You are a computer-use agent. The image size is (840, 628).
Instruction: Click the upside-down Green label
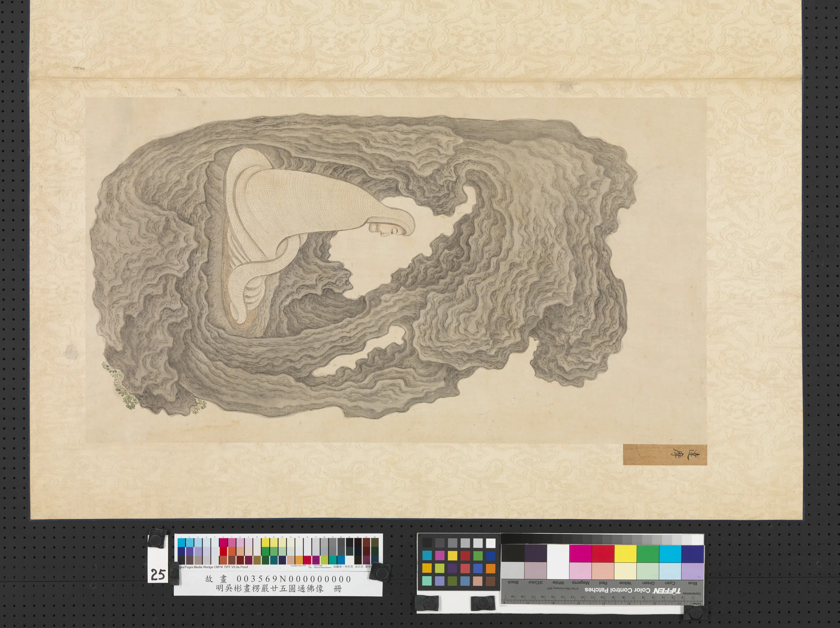pos(648,583)
